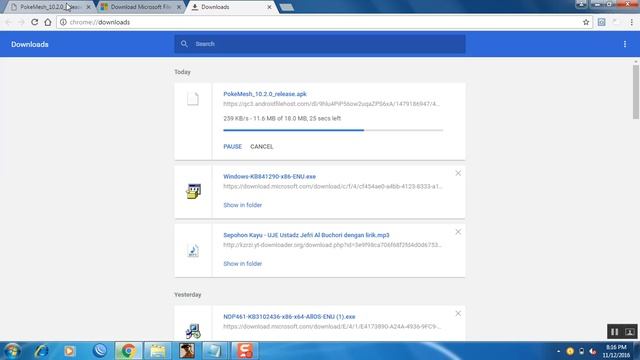Show Sepohon Kayu mp3 in folder

coord(242,264)
